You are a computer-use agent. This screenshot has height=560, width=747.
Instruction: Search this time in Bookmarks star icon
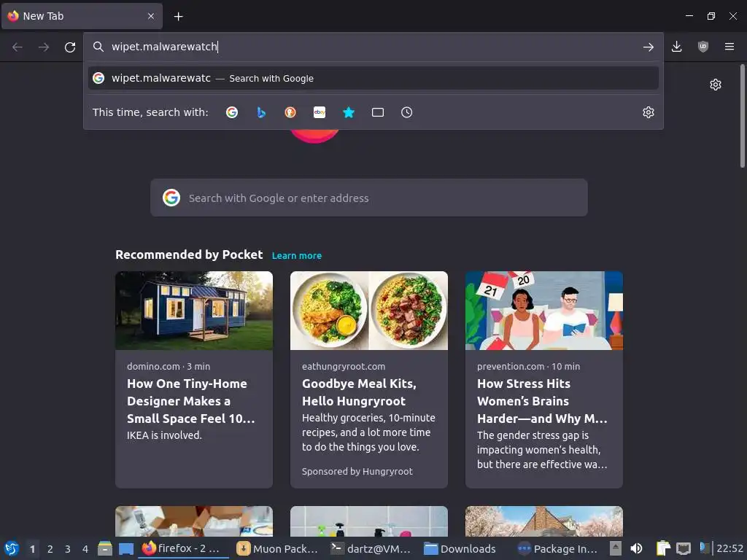349,112
